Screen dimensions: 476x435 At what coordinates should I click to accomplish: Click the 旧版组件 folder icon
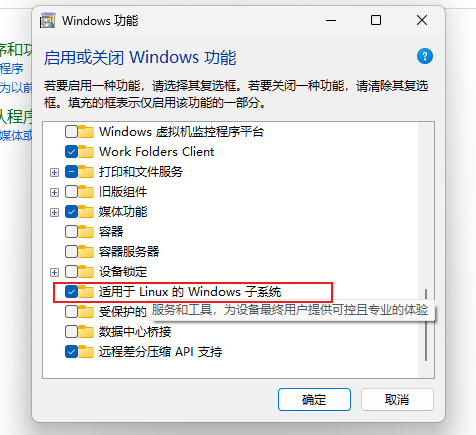coord(86,192)
